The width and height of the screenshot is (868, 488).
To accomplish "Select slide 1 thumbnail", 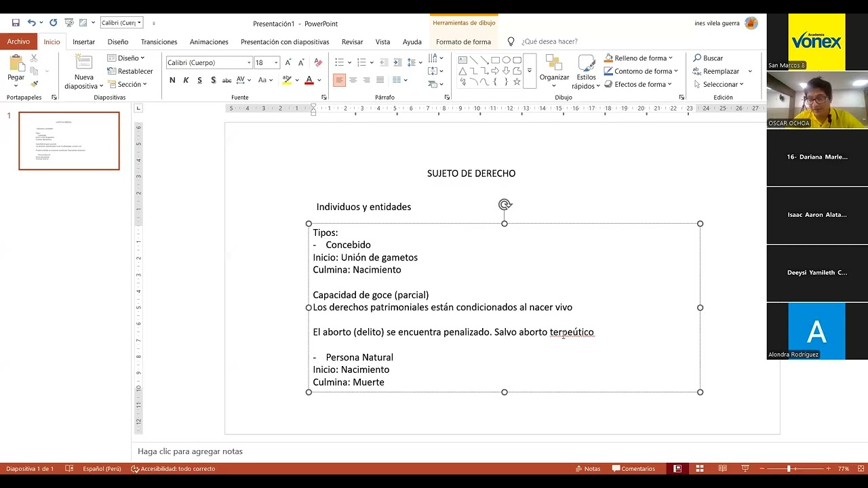I will pos(69,141).
